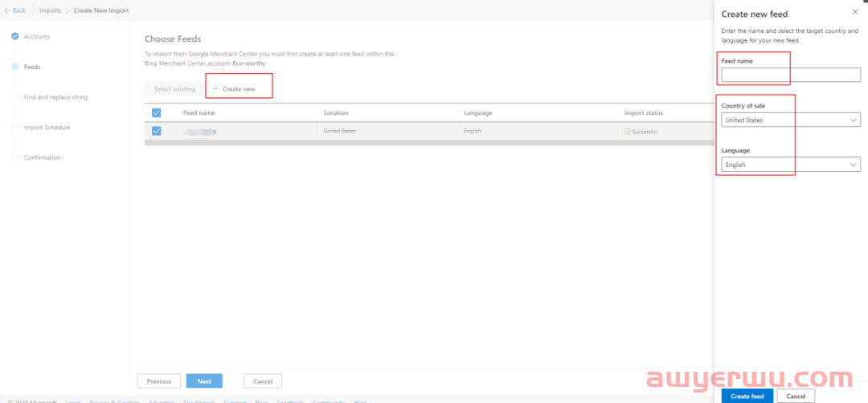Open the Find and replace string step

55,97
